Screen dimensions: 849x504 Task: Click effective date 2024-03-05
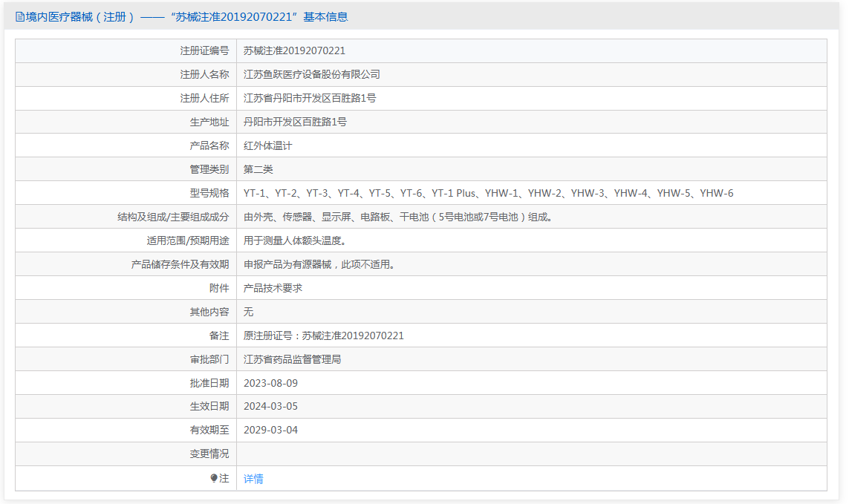(270, 406)
